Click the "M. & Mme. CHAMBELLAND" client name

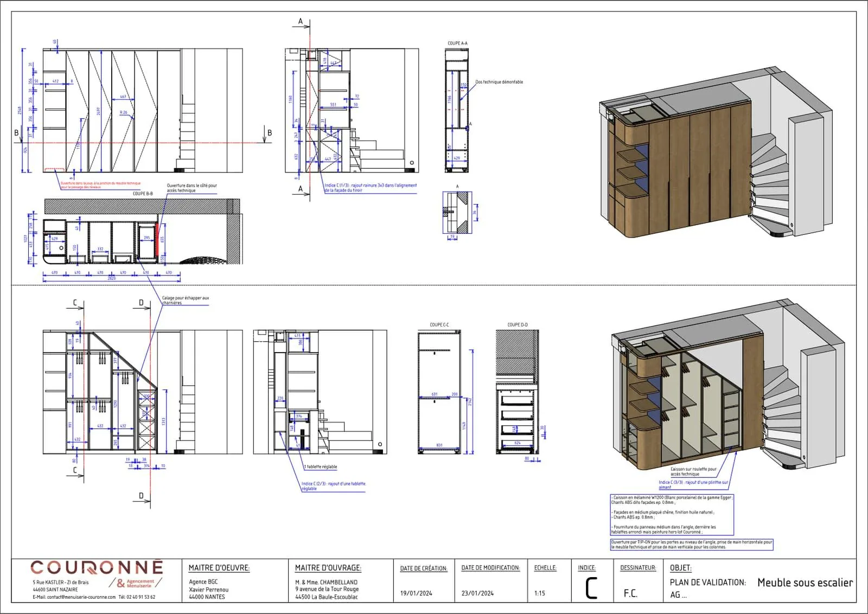click(327, 582)
